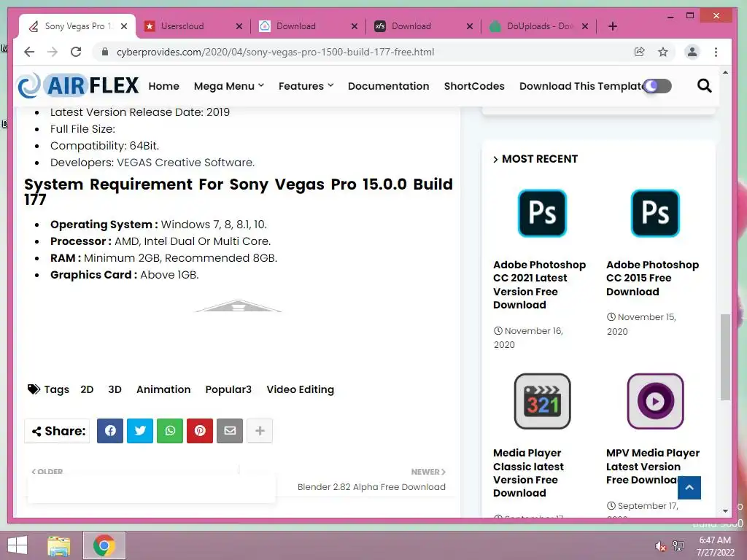Expand the Mega Menu dropdown
The width and height of the screenshot is (747, 560).
pyautogui.click(x=228, y=86)
